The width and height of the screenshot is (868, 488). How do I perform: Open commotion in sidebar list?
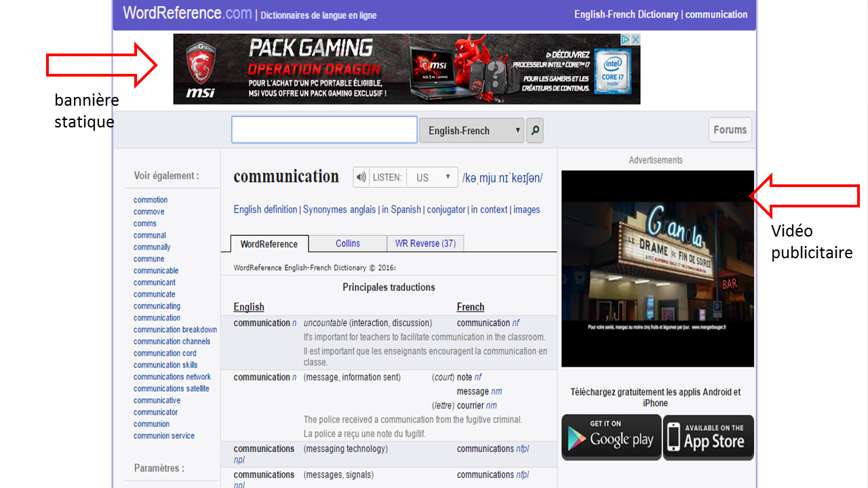click(151, 200)
